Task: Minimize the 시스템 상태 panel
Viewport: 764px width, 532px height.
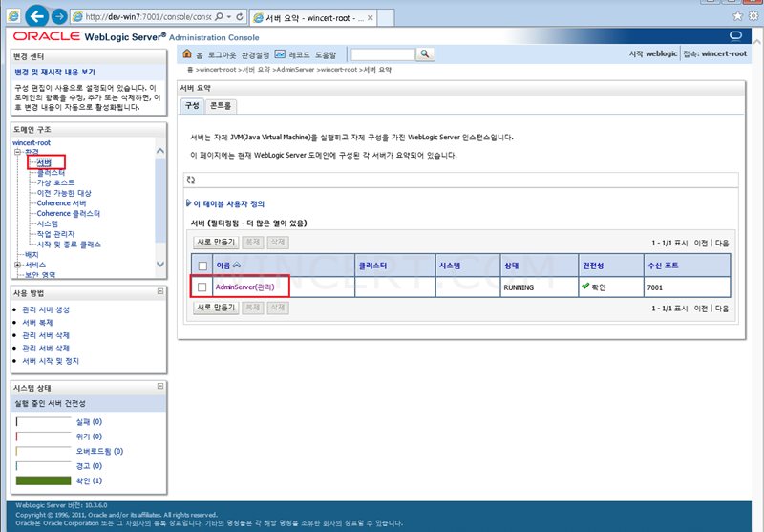Action: tap(160, 386)
